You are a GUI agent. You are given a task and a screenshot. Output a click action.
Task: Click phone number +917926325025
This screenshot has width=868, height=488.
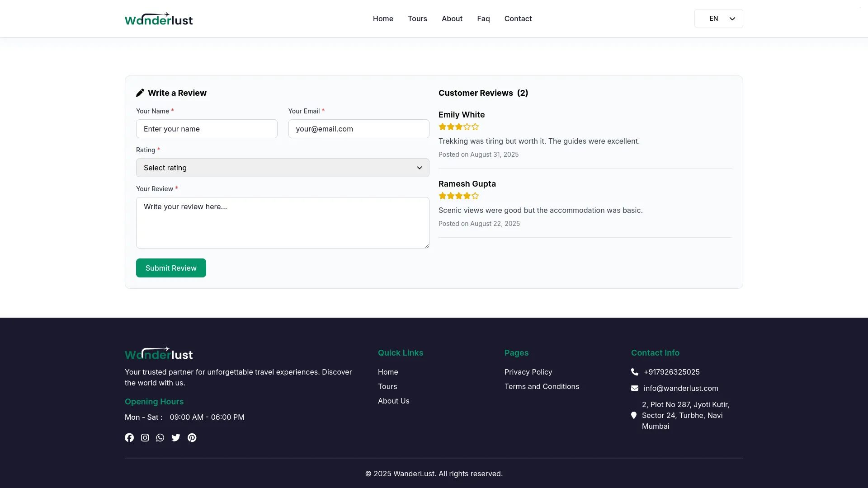point(672,372)
